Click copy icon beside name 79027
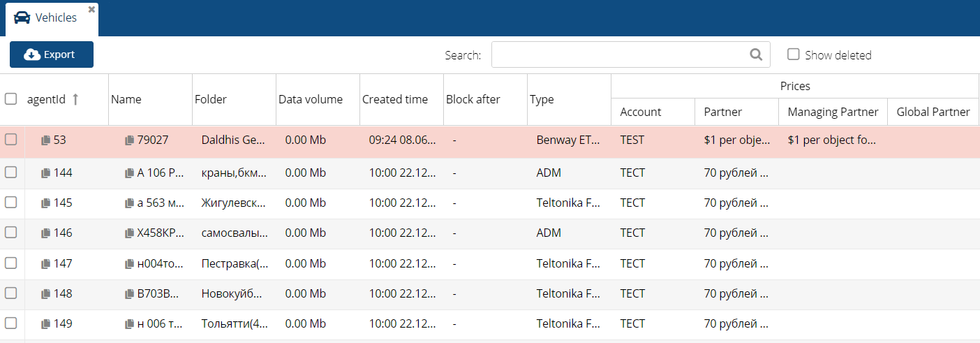 tap(129, 140)
